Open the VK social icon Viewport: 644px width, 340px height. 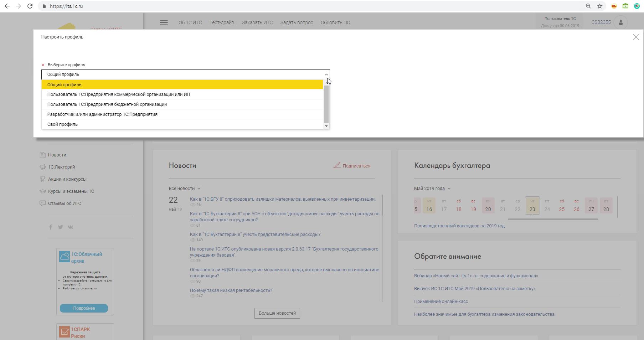(x=71, y=227)
